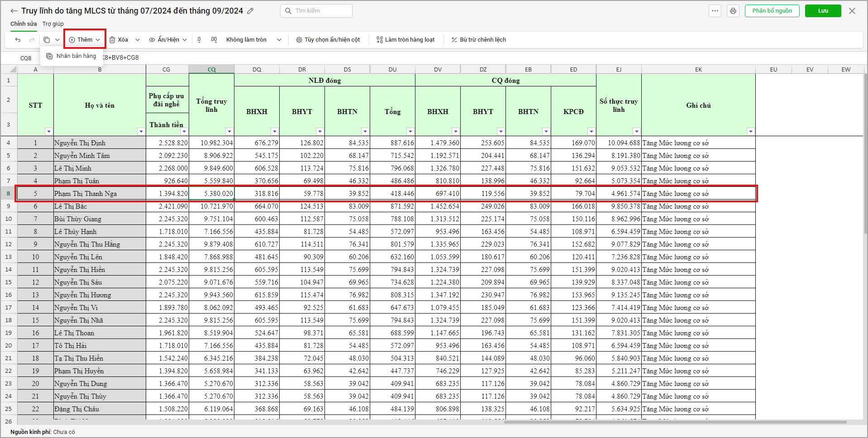Open the Thêm dropdown
Screen dimensions: 868x438
(85, 40)
